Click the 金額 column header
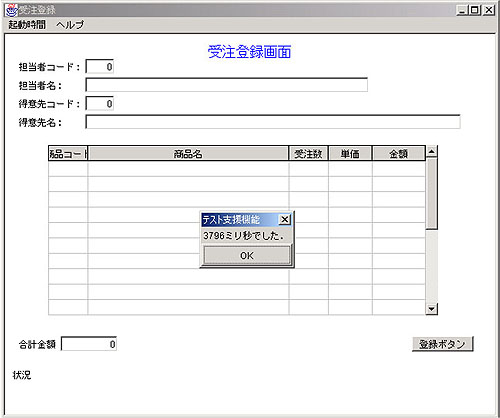 (399, 154)
